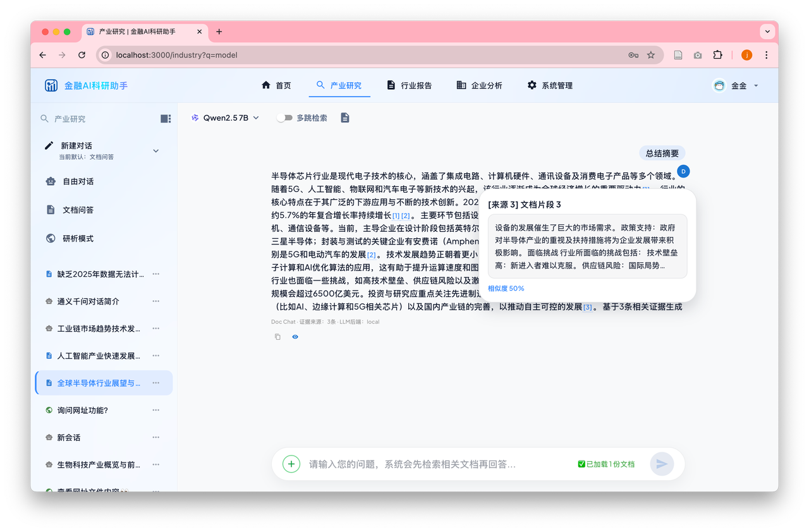This screenshot has width=809, height=532.
Task: Open the password key icon in address bar
Action: coord(633,55)
